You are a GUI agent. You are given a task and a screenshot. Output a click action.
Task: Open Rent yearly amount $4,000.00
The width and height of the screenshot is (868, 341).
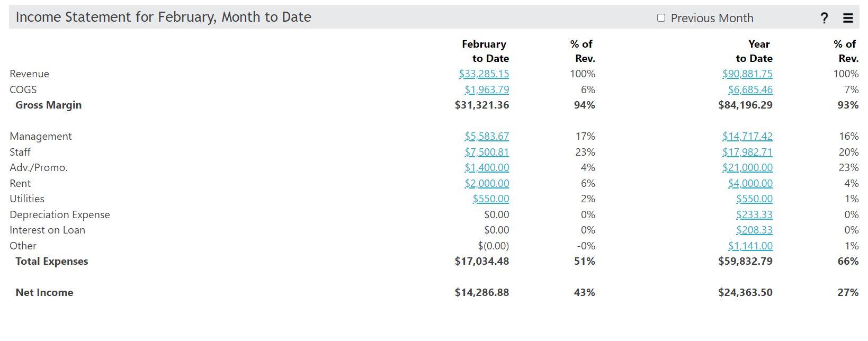click(750, 183)
